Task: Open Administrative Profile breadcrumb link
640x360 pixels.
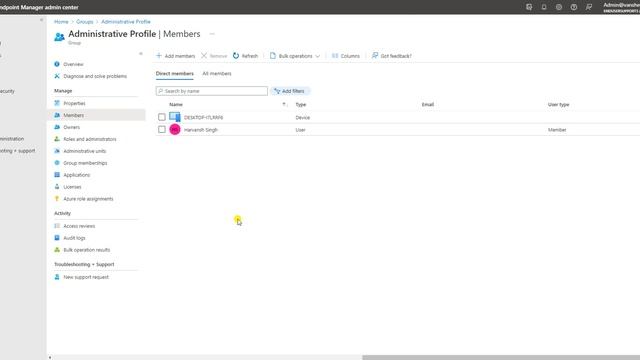Action: click(x=126, y=22)
